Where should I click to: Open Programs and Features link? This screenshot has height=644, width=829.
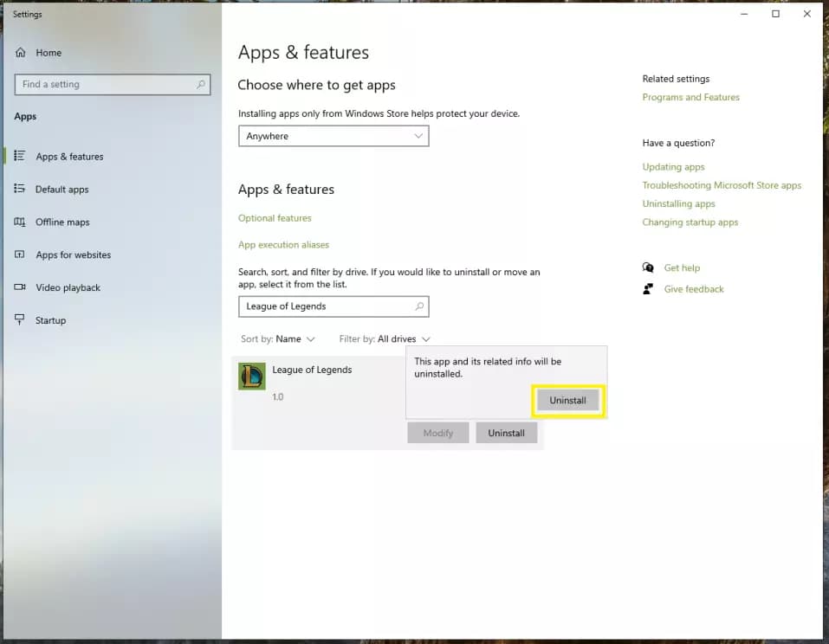tap(690, 97)
